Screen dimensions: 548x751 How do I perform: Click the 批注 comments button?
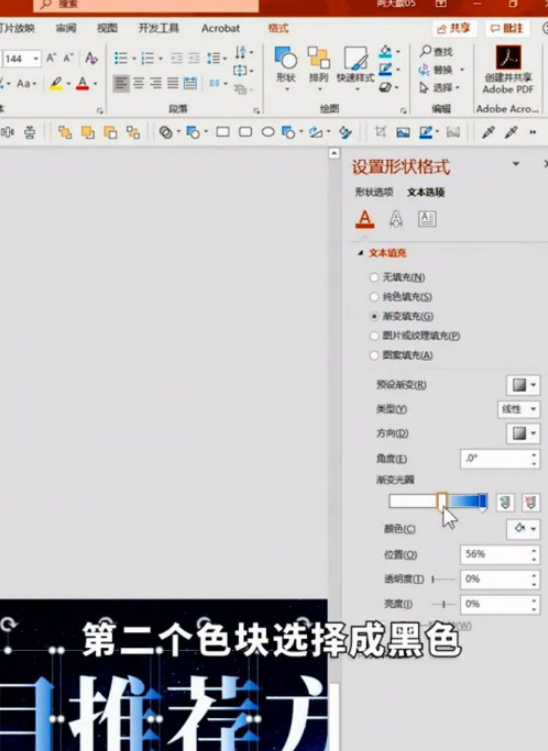tap(507, 29)
